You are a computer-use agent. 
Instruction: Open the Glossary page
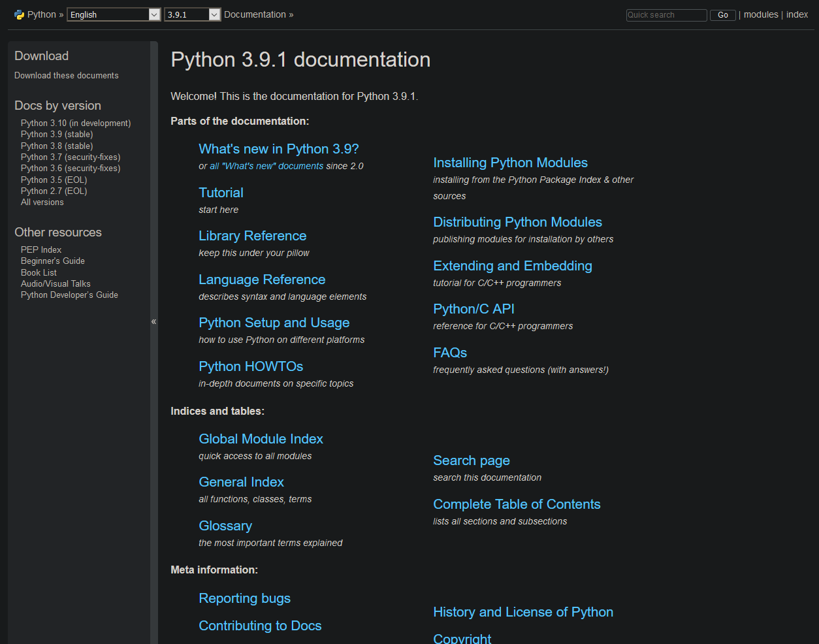coord(225,526)
